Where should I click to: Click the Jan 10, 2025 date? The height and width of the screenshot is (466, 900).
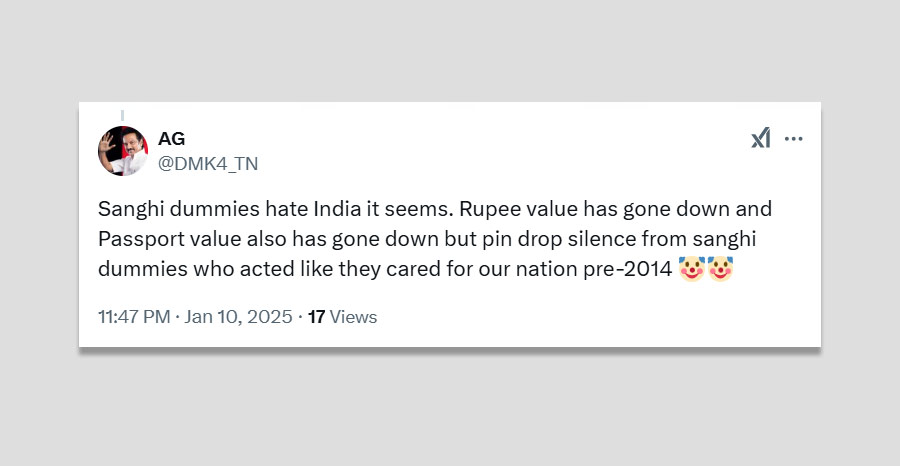point(238,317)
